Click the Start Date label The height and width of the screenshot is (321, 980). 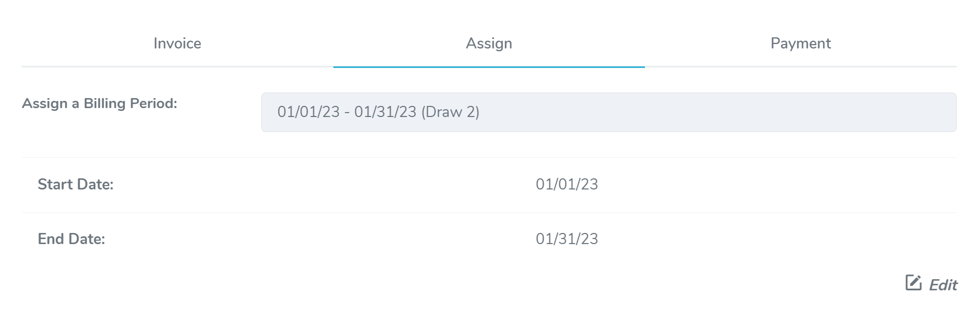pyautogui.click(x=76, y=184)
